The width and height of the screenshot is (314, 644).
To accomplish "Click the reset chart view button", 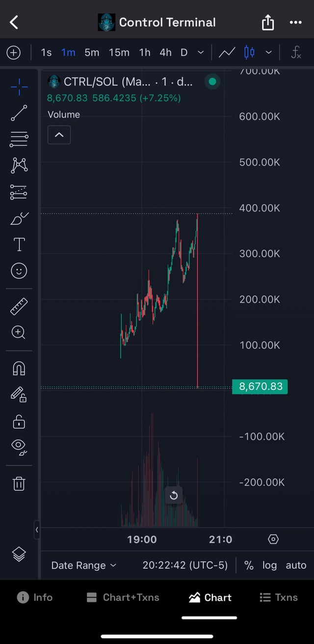I will [x=174, y=496].
